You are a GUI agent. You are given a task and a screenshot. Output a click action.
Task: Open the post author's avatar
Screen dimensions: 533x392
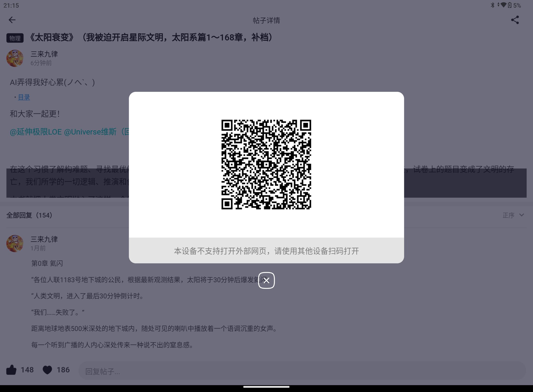tap(15, 58)
